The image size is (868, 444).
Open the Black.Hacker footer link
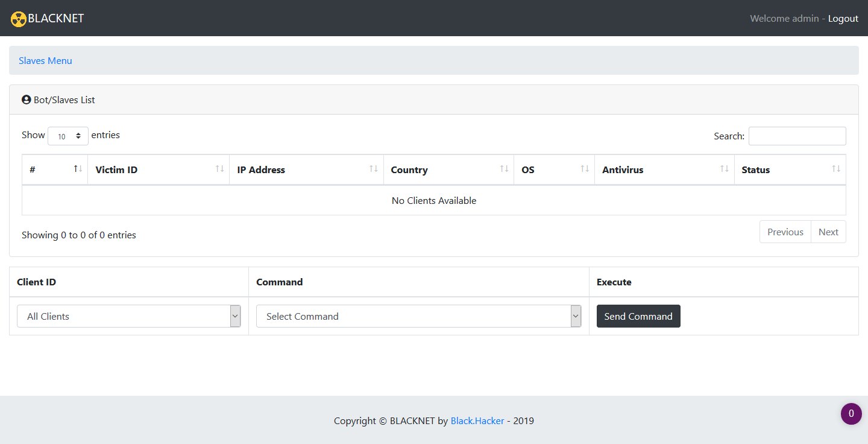pyautogui.click(x=477, y=421)
